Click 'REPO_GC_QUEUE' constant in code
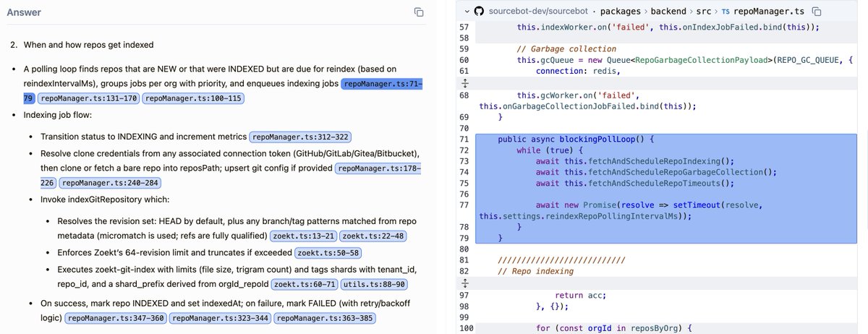Screen dimensions: 868x334 [x=807, y=60]
